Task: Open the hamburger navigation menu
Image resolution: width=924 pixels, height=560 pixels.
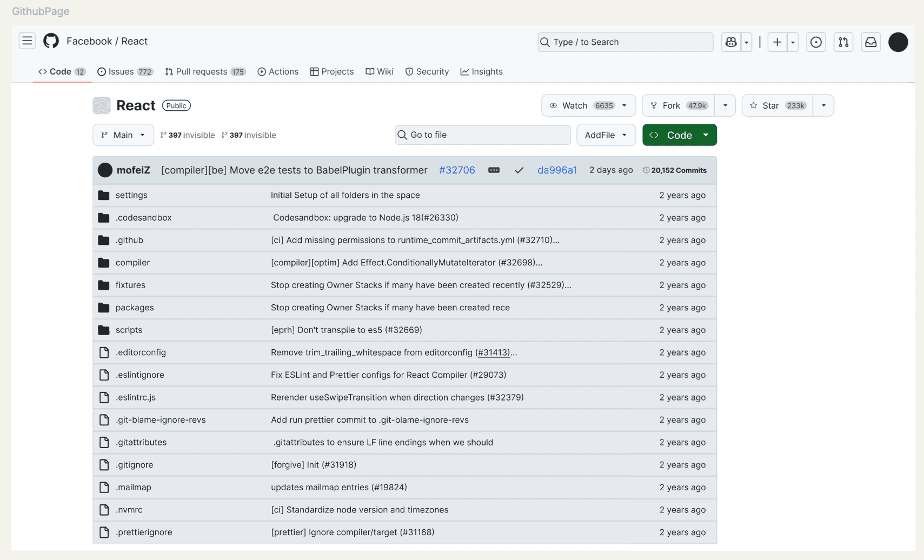Action: (x=27, y=41)
